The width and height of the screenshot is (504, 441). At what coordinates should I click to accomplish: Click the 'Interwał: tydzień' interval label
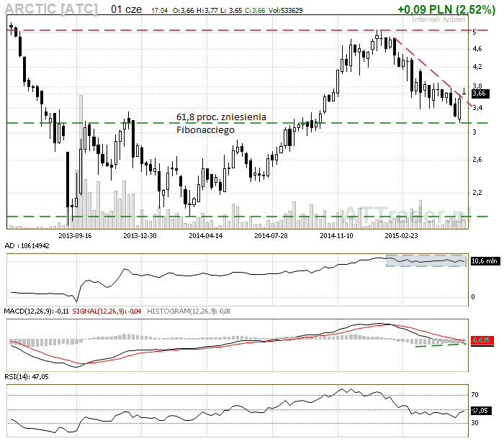pos(438,19)
